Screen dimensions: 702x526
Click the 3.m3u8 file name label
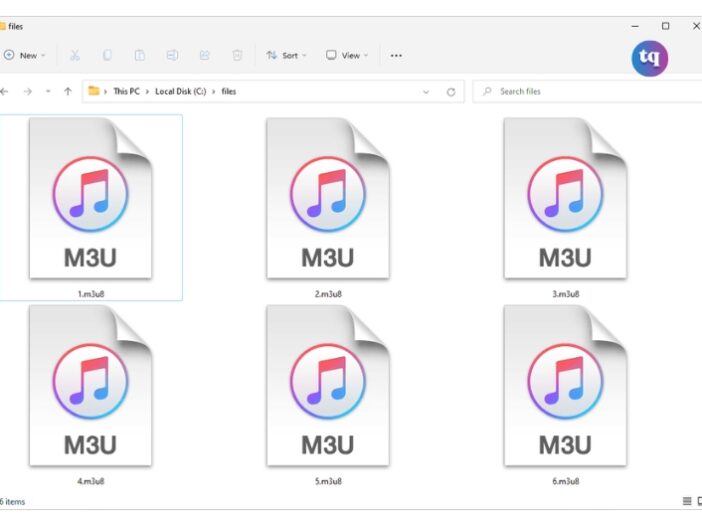tap(565, 294)
